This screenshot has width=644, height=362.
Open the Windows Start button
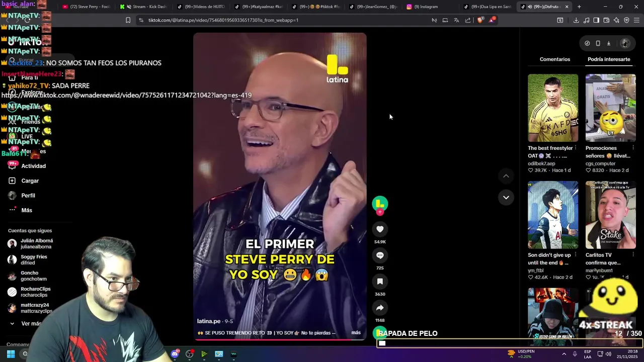(x=11, y=354)
